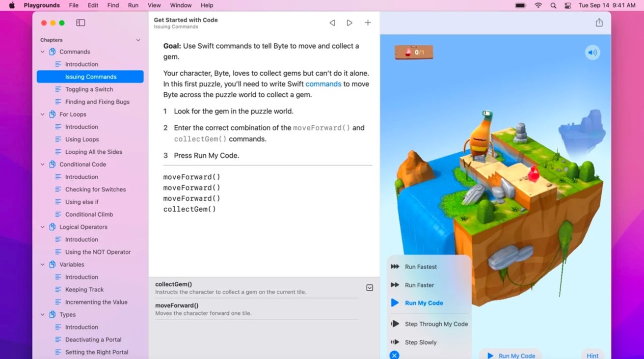This screenshot has height=359, width=644.
Task: Open the Apple menu
Action: coord(12,5)
